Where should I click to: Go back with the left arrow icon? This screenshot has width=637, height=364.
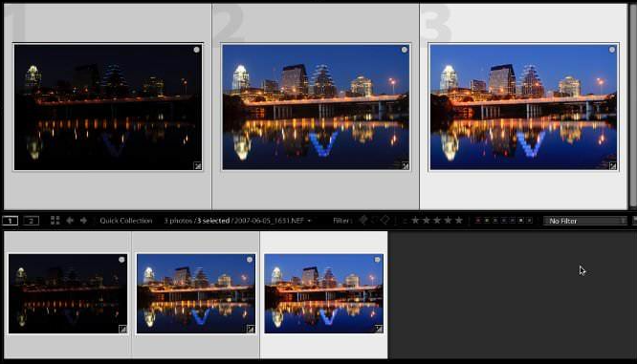pyautogui.click(x=70, y=221)
